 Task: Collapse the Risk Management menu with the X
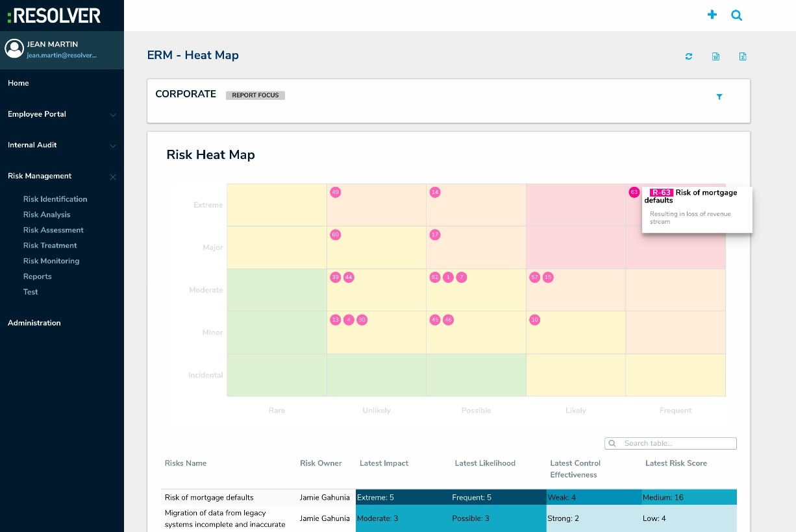112,176
